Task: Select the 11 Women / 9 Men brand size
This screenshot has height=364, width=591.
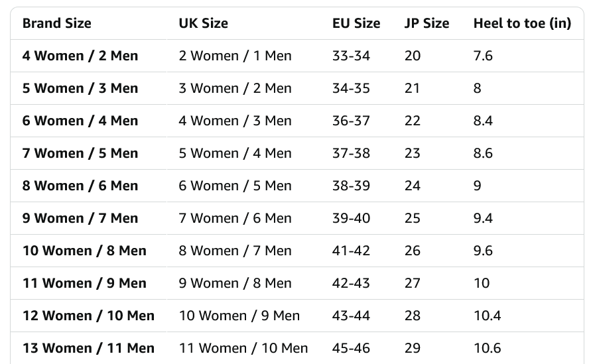Action: [x=84, y=283]
